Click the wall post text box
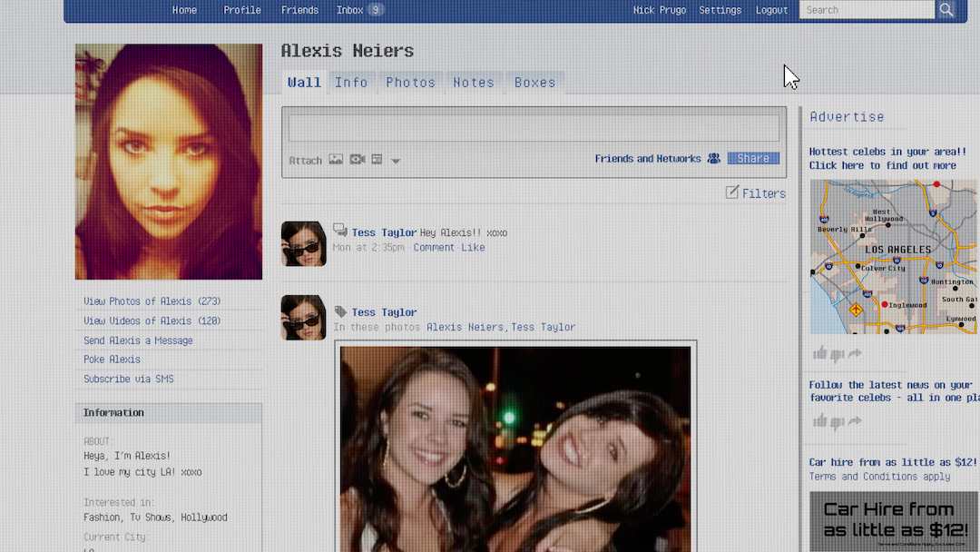 click(x=534, y=127)
